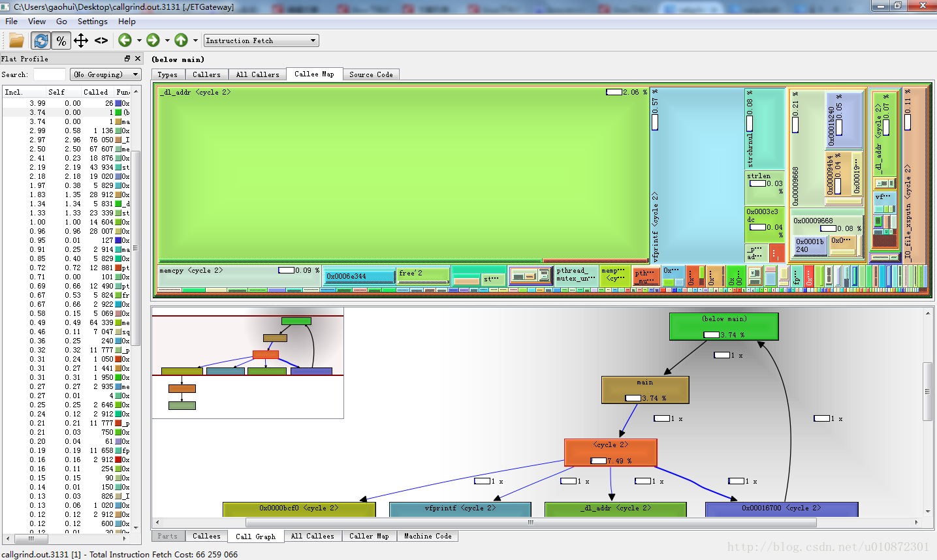Screen dimensions: 937x560
Task: Select the main node in call graph
Action: pyautogui.click(x=645, y=390)
